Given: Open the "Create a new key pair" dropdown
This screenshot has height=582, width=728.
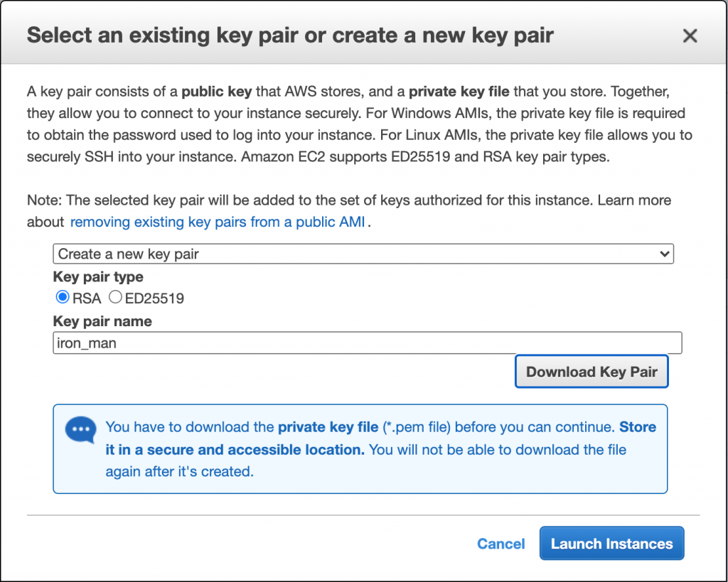Looking at the screenshot, I should [x=363, y=254].
